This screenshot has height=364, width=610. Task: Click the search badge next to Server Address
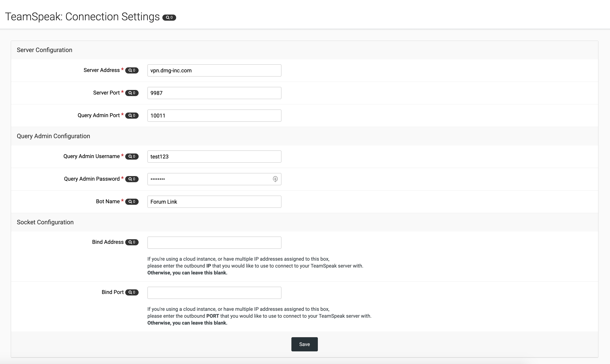tap(132, 70)
